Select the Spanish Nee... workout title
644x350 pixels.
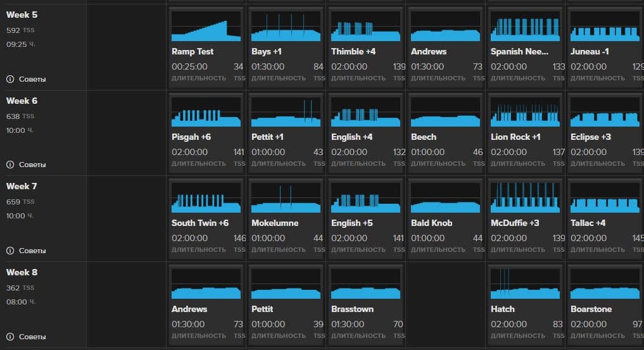519,51
